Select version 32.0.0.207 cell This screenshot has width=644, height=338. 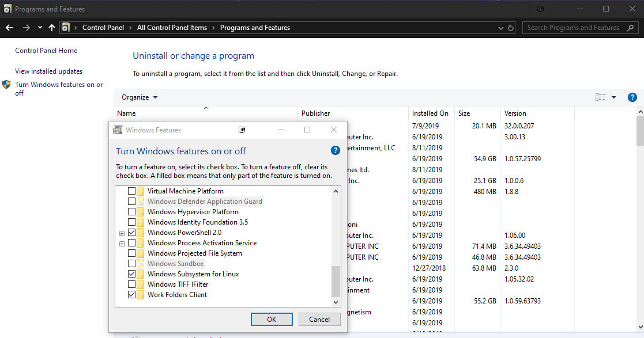[x=519, y=126]
